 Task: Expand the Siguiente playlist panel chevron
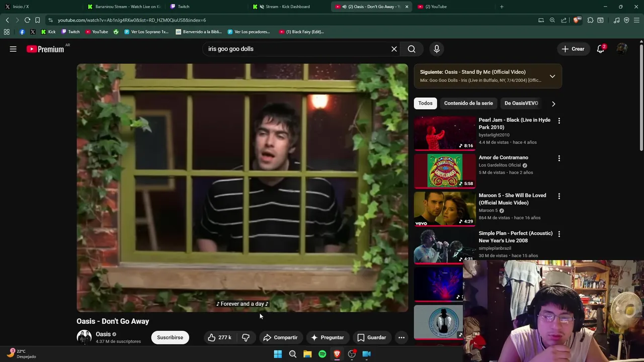point(552,76)
